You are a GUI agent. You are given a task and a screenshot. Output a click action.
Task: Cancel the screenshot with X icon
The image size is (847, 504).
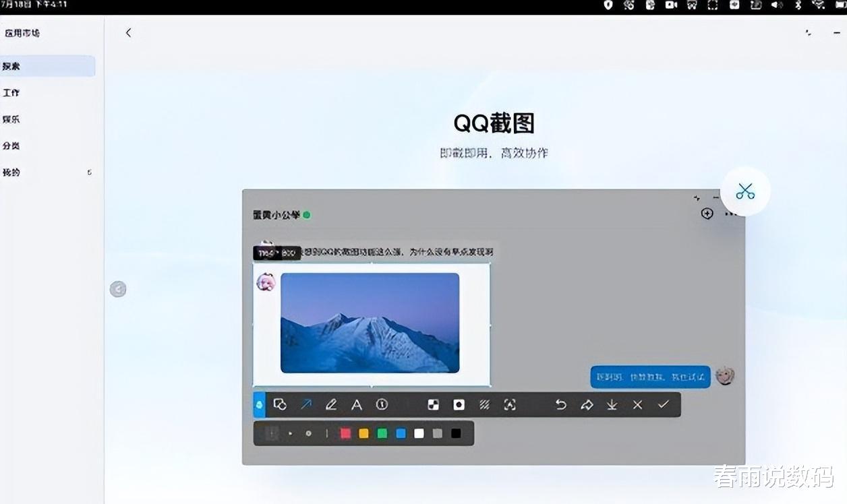(637, 404)
